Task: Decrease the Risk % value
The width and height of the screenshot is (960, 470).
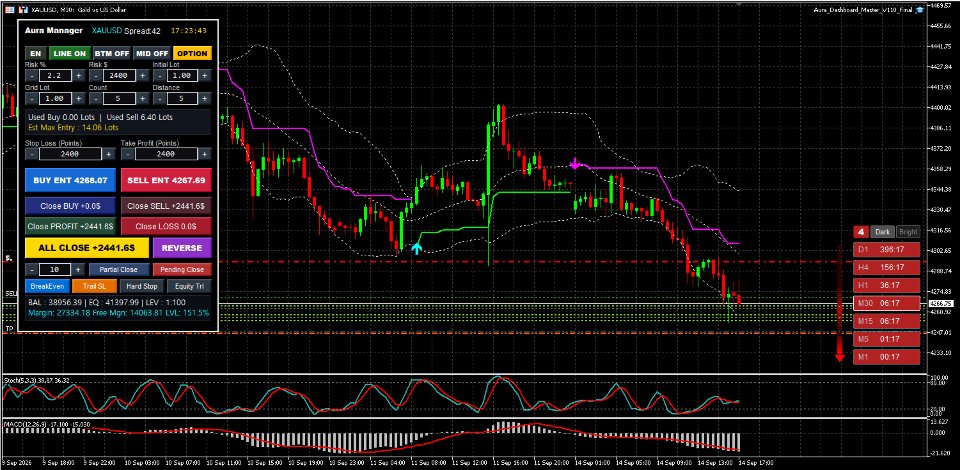Action: click(31, 75)
